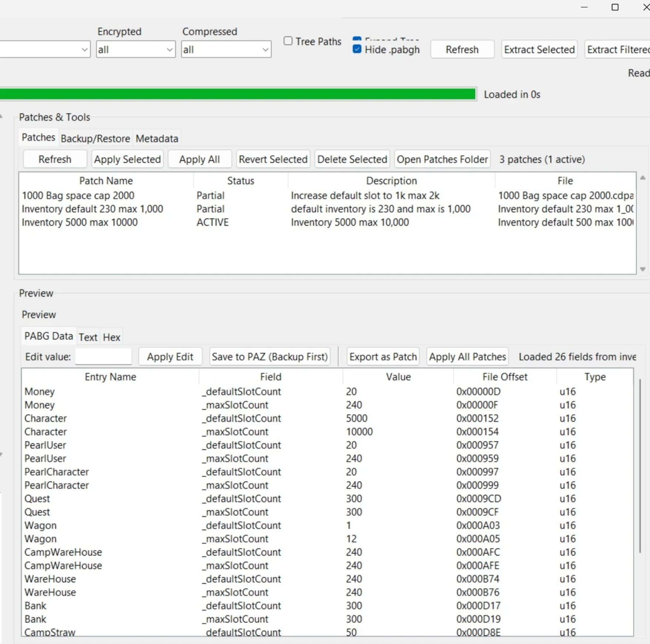Click the Apply Selected button
Viewport: 650px width, 644px height.
(x=127, y=159)
